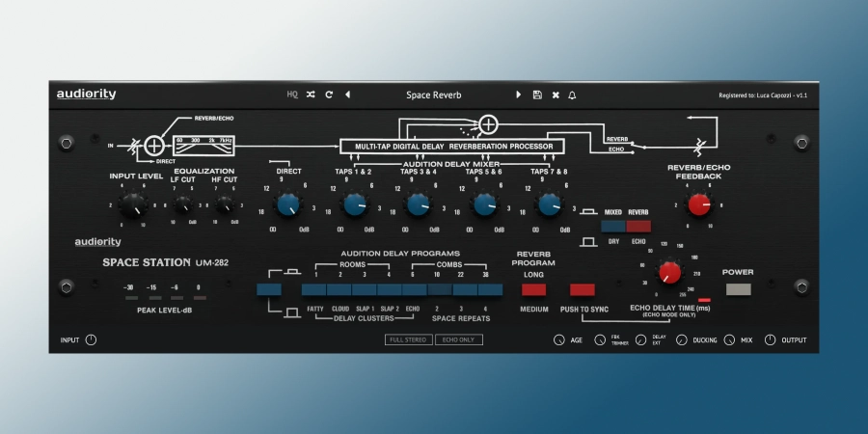Click the Output knob
The width and height of the screenshot is (868, 434).
pos(770,339)
